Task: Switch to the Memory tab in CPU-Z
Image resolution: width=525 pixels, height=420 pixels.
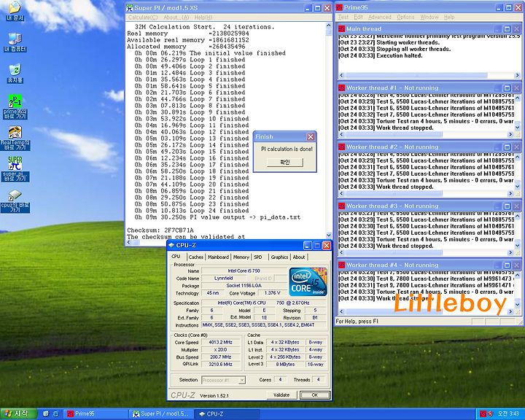Action: click(x=241, y=257)
